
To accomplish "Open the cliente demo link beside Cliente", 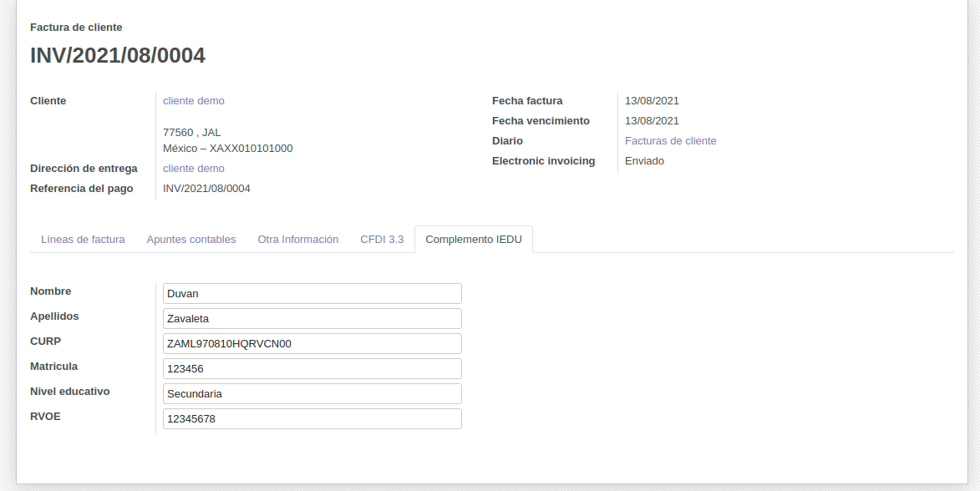I will point(194,101).
